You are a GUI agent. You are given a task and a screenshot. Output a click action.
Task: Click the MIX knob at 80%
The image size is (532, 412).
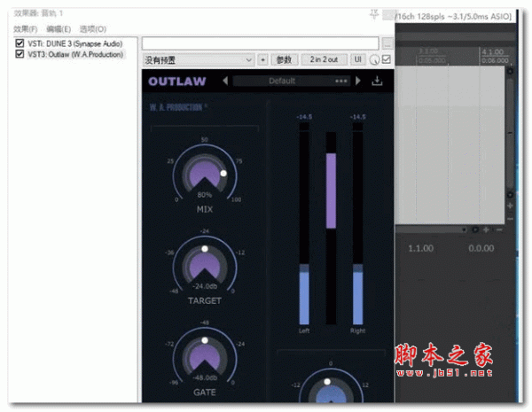[205, 175]
